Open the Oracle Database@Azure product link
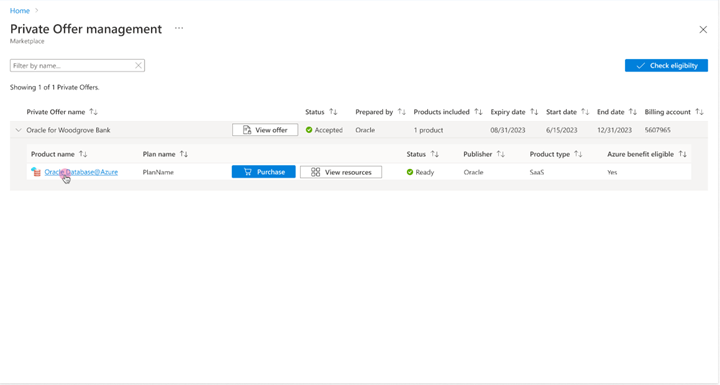 (x=81, y=172)
